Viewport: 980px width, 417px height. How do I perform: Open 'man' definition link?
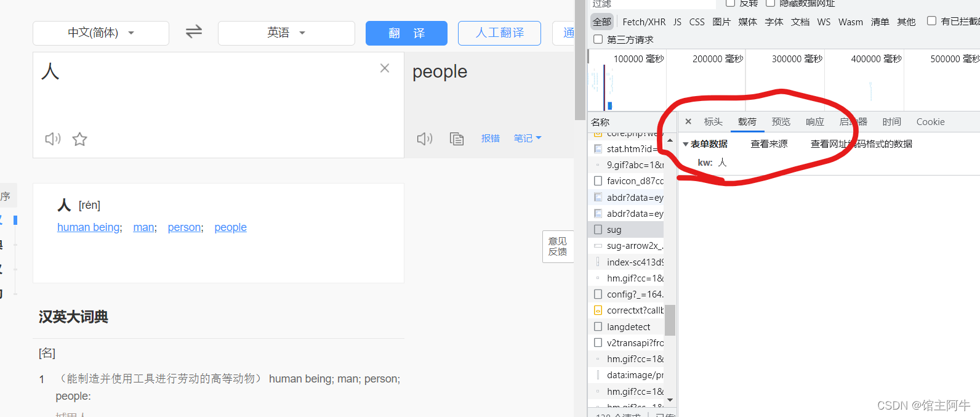click(x=143, y=227)
